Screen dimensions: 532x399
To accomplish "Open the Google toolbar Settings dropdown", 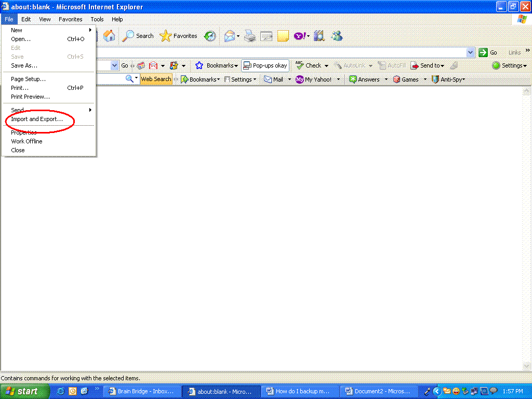I will point(510,65).
